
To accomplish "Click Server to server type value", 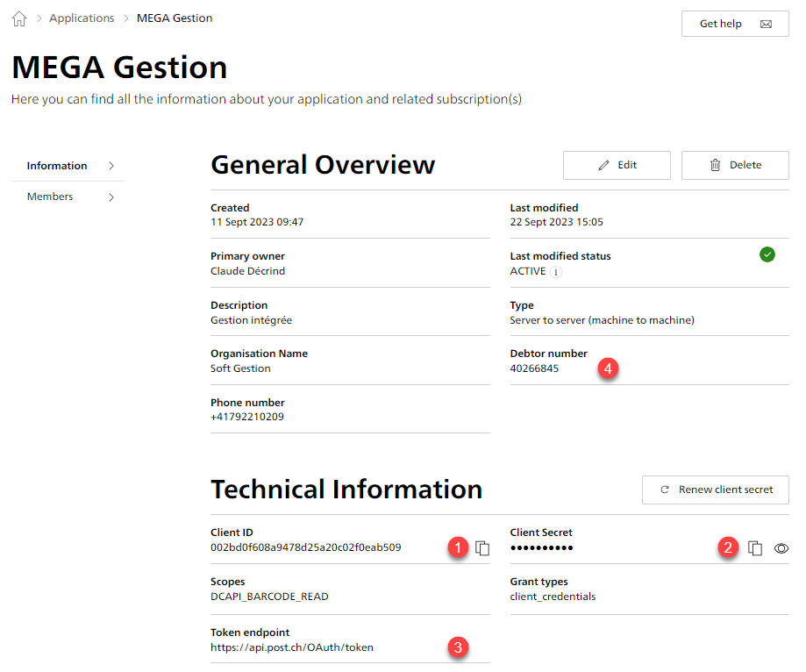I will coord(602,320).
